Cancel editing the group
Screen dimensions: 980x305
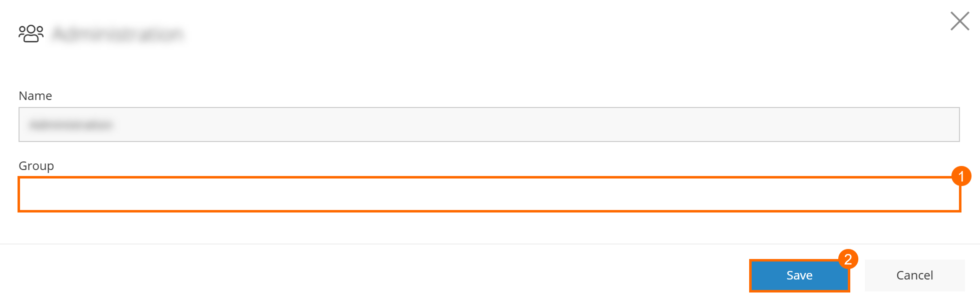coord(914,275)
